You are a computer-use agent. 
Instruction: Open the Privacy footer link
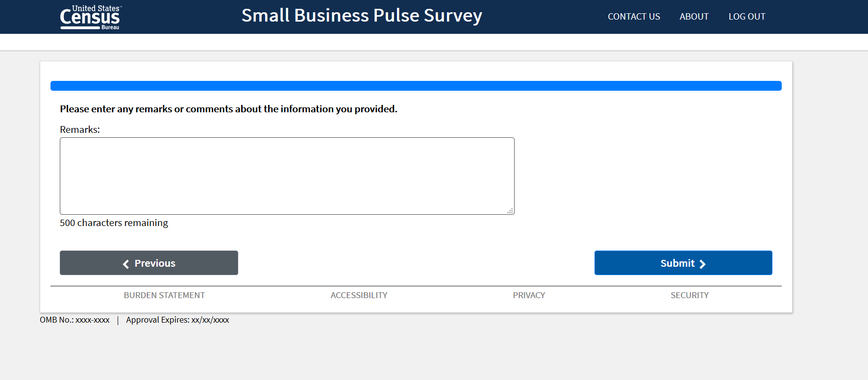click(529, 295)
